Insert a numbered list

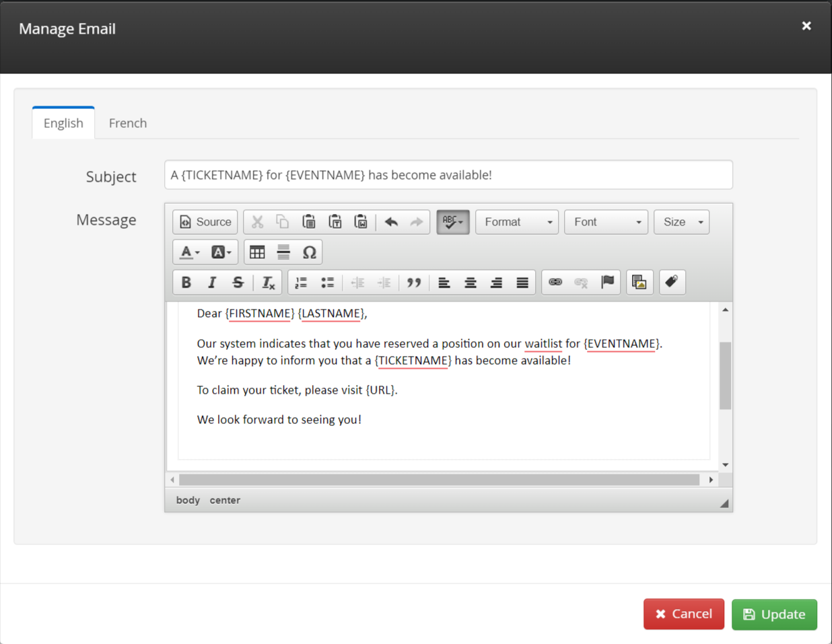tap(301, 283)
